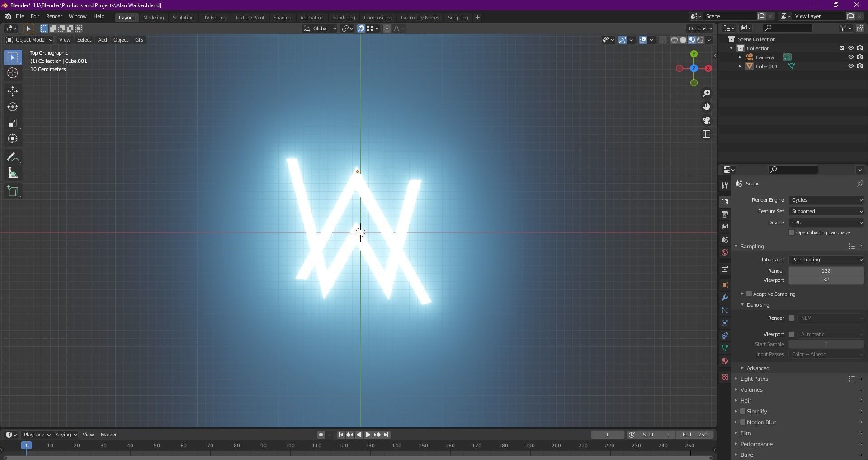Switch to the Sculpting workspace tab
This screenshot has height=460, width=868.
click(183, 18)
